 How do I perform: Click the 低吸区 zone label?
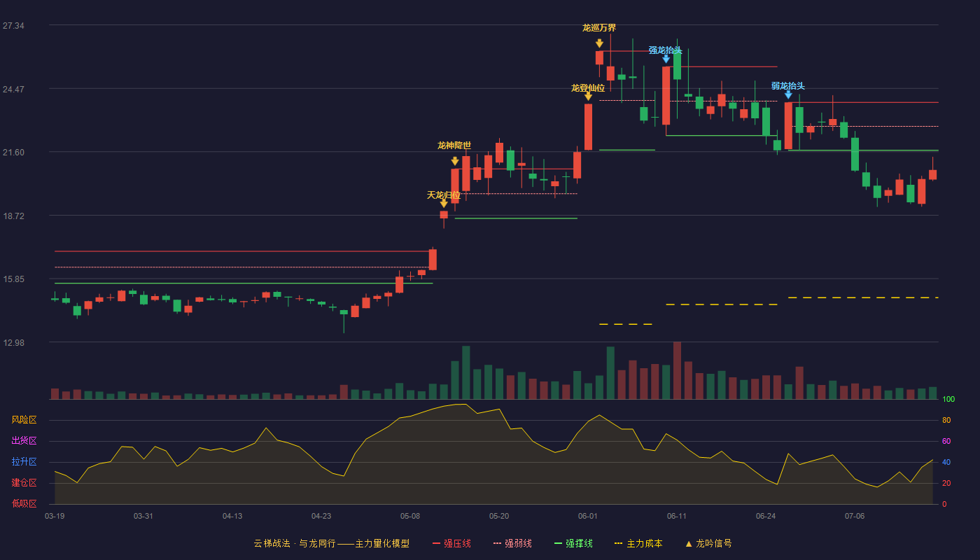[x=24, y=503]
